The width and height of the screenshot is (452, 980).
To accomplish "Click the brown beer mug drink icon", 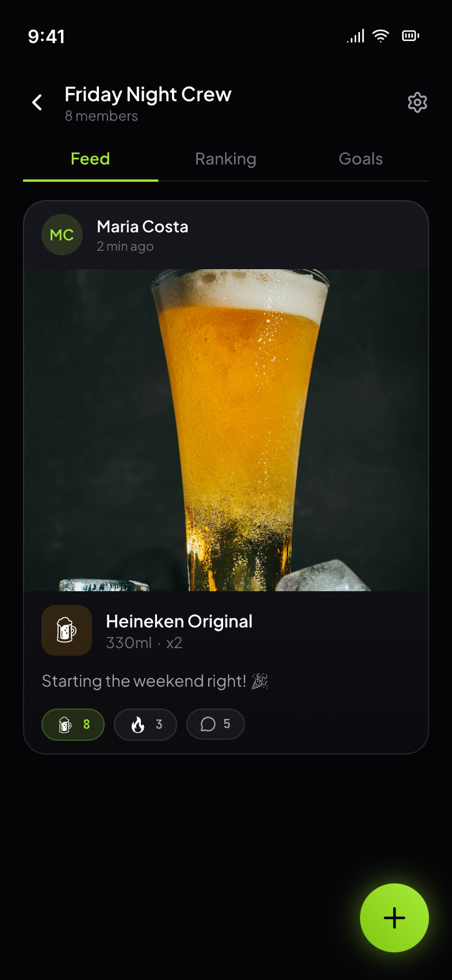I will click(x=67, y=630).
